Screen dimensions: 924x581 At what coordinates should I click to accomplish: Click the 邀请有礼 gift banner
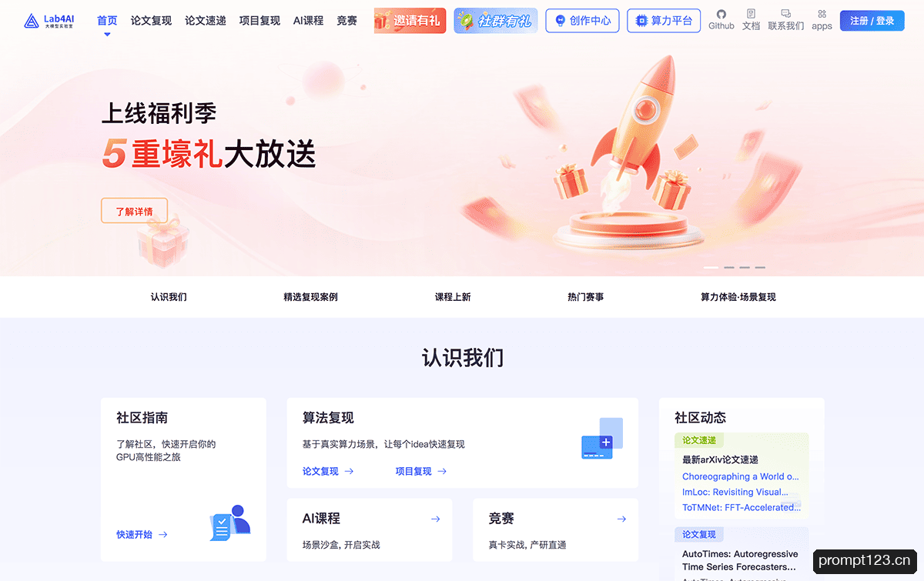[x=410, y=21]
